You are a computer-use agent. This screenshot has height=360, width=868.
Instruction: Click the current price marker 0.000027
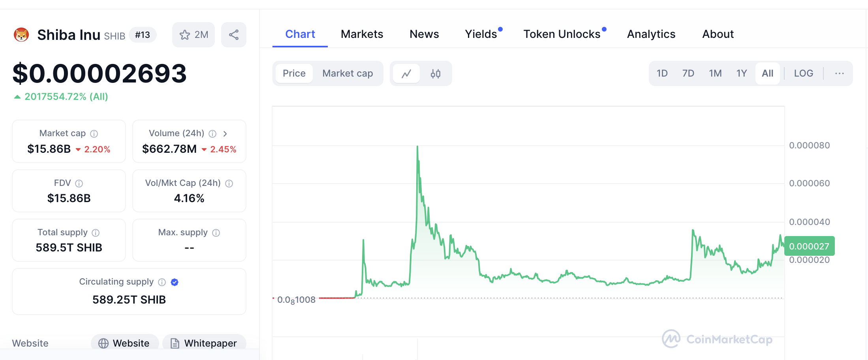(809, 246)
